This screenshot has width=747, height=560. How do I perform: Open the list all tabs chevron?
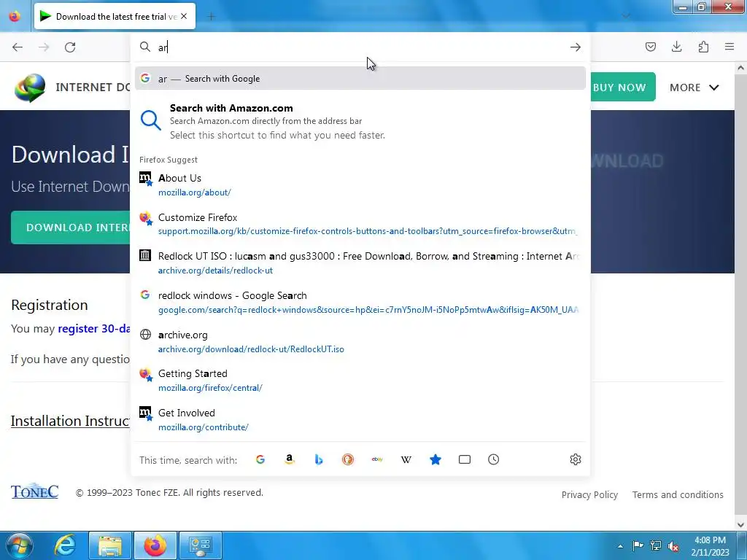coord(626,16)
